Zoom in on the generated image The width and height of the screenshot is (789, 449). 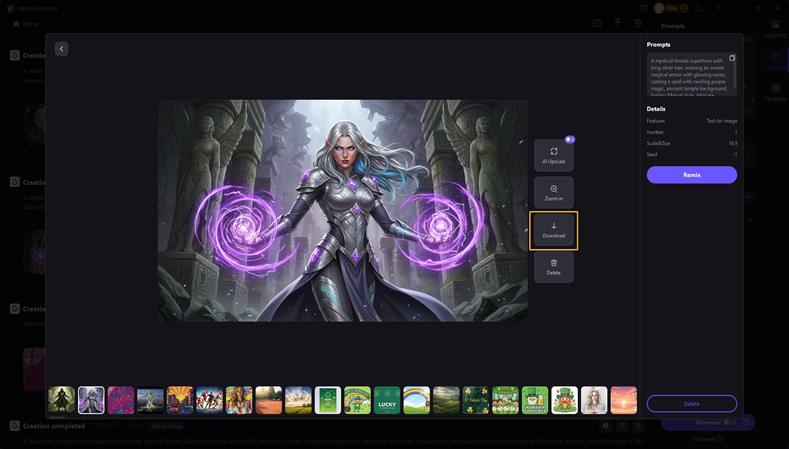(553, 193)
